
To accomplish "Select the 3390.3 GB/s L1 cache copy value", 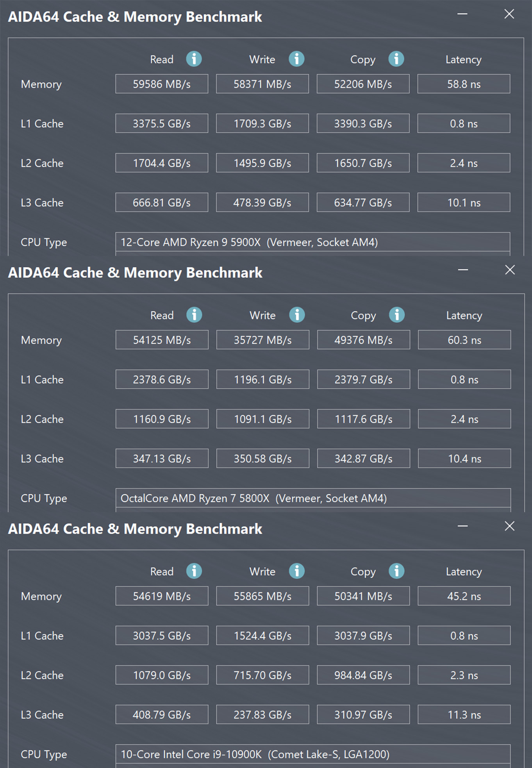I will click(363, 123).
